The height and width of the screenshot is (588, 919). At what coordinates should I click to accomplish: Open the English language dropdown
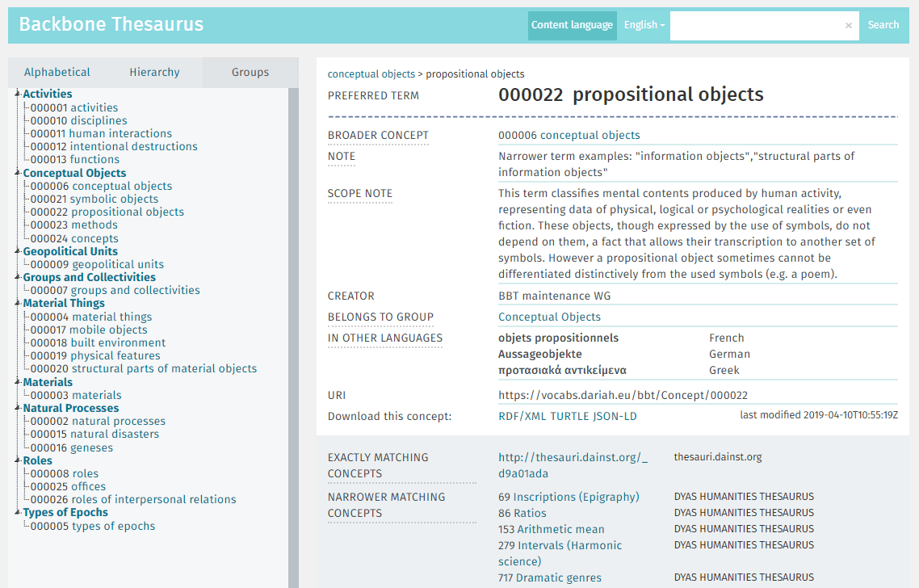pos(644,25)
